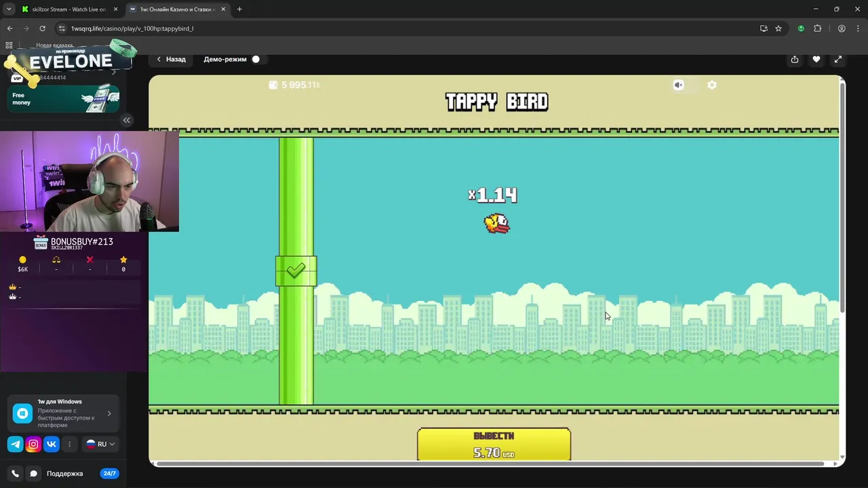The image size is (868, 488).
Task: Open the Free money banner
Action: pyautogui.click(x=63, y=98)
